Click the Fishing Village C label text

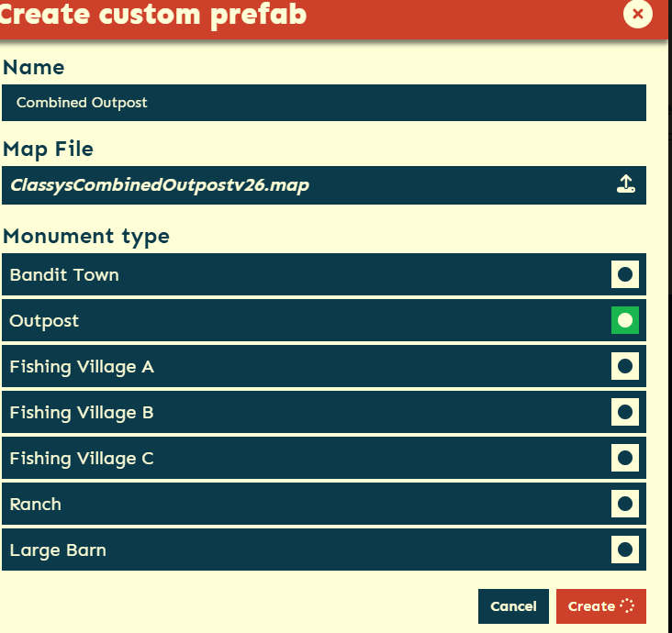pos(82,459)
